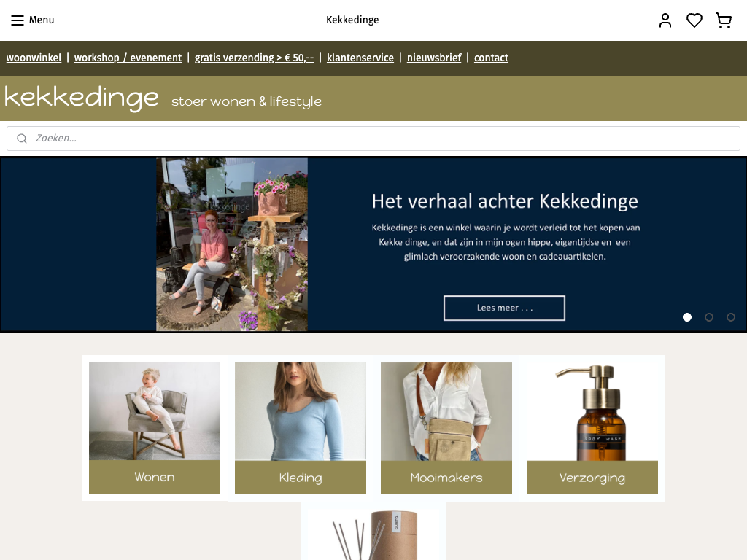Image resolution: width=747 pixels, height=560 pixels.
Task: Open the workshop / evenement link
Action: point(128,58)
